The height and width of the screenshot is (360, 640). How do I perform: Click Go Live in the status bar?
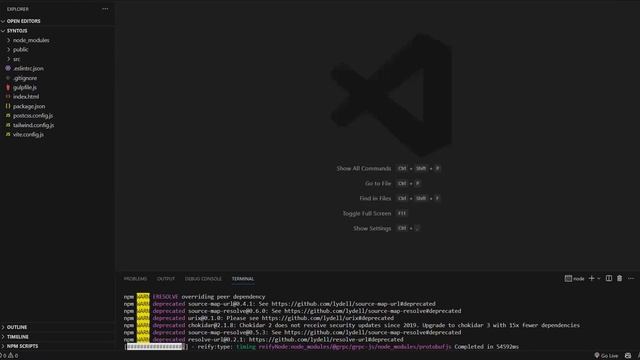click(x=606, y=356)
